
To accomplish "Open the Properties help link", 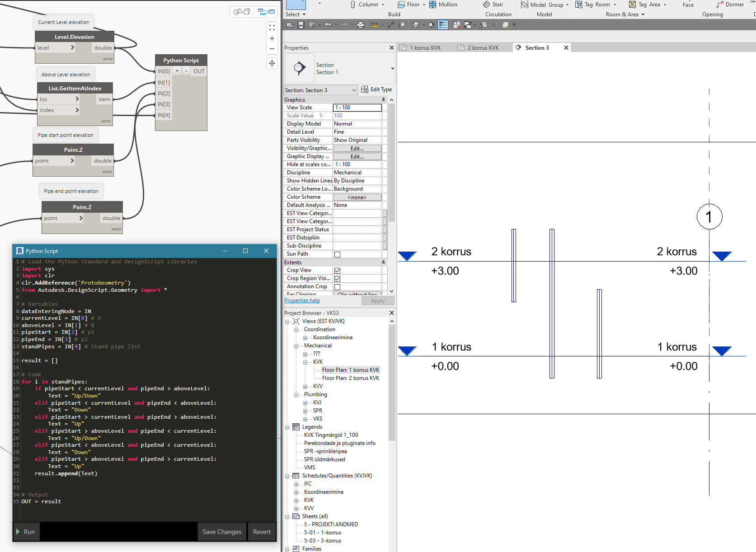I will 302,300.
